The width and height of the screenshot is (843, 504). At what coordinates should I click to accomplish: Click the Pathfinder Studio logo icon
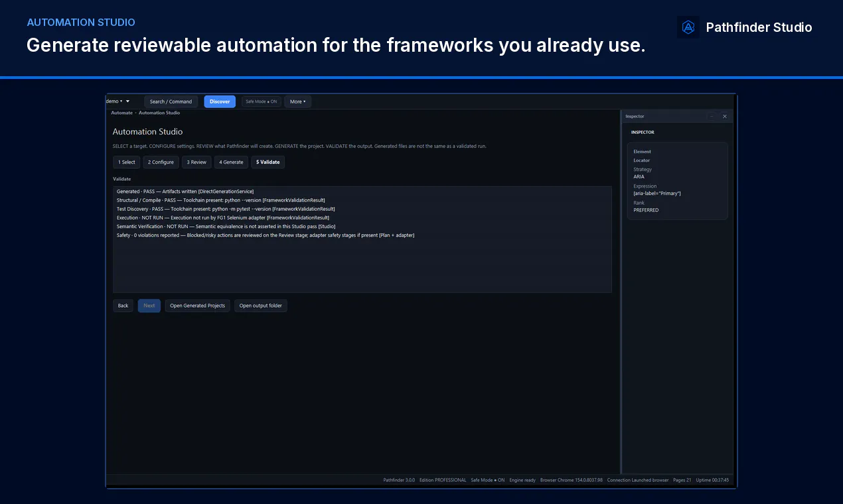point(688,27)
